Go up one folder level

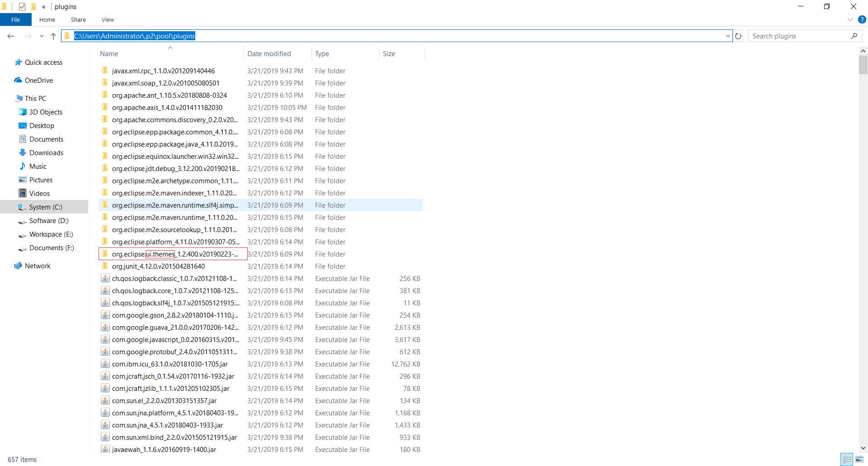[x=53, y=36]
